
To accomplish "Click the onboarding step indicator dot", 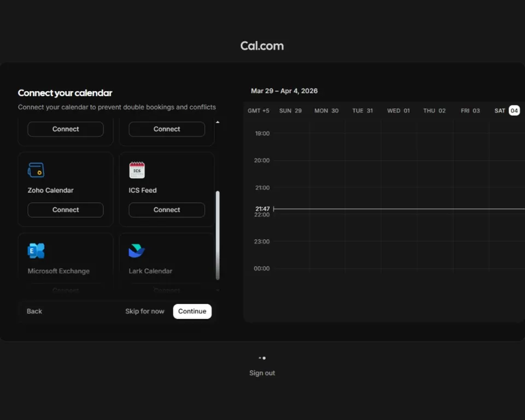I will coord(264,358).
